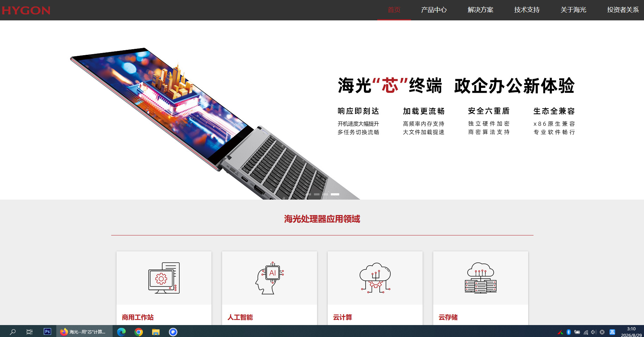Click the text 开机速度大幅提升
Screen dimensions: 644x337
coord(358,124)
